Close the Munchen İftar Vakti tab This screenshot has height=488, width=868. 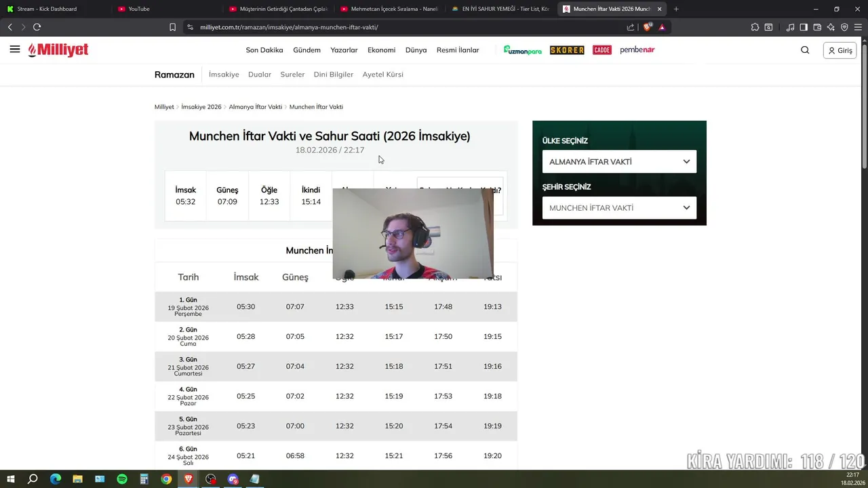pyautogui.click(x=659, y=9)
